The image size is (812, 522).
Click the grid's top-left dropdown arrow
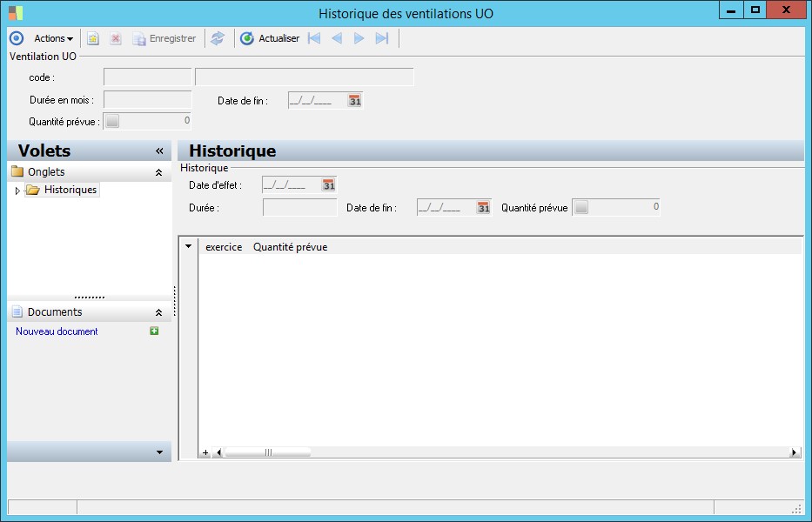pos(189,246)
